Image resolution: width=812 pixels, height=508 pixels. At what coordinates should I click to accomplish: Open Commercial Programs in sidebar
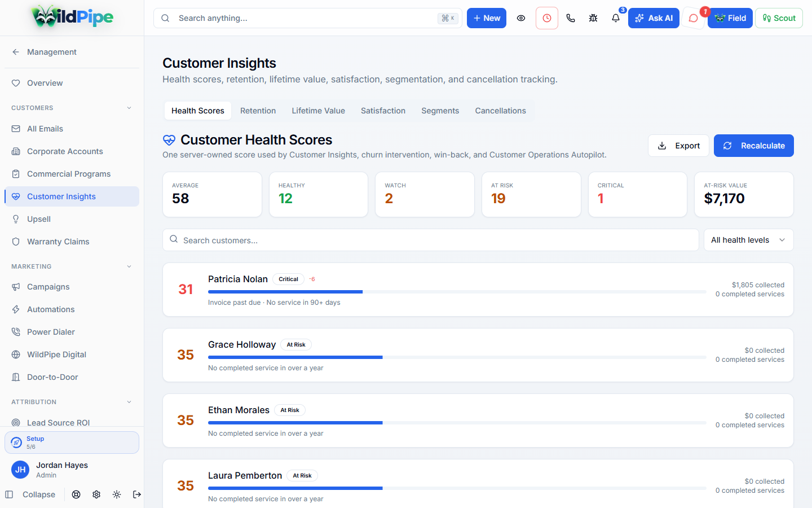(72, 174)
